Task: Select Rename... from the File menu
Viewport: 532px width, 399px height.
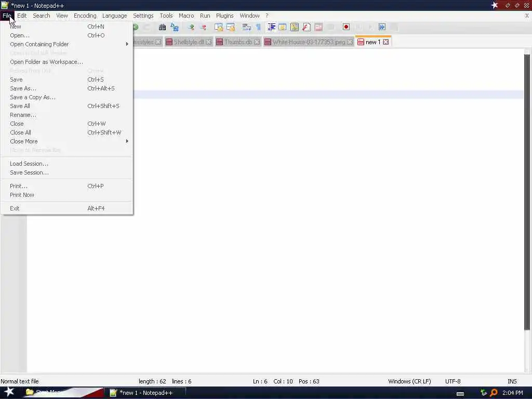Action: pos(66,115)
